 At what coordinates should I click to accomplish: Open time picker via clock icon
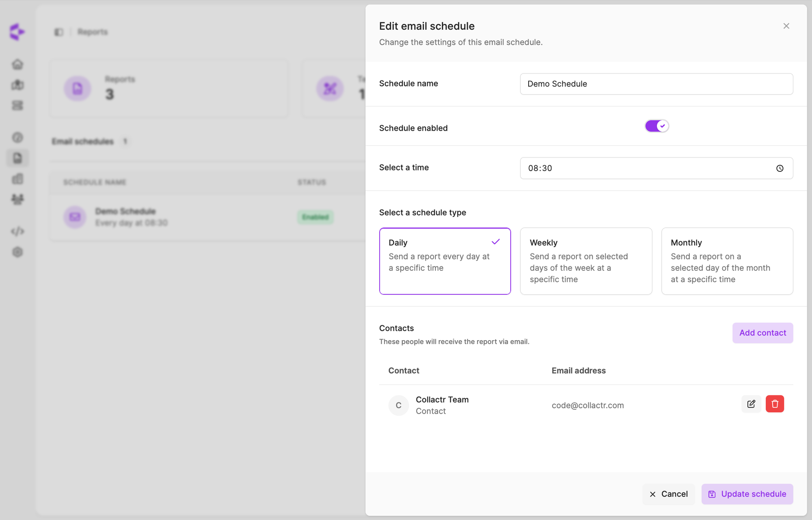(780, 168)
